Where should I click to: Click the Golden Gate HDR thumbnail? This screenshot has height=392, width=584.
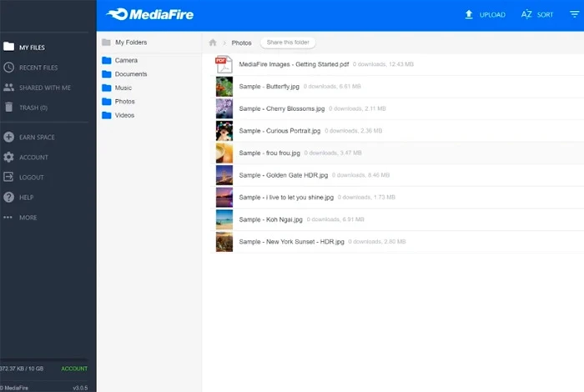224,175
